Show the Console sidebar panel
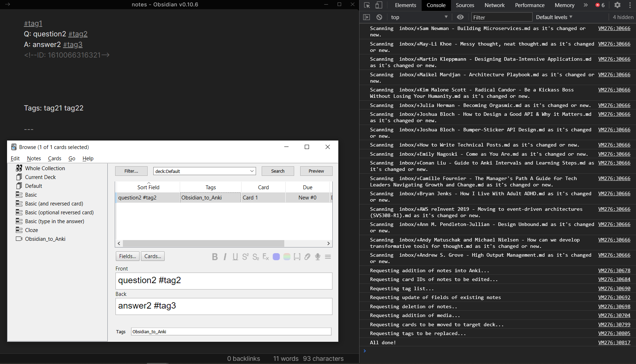 [367, 17]
